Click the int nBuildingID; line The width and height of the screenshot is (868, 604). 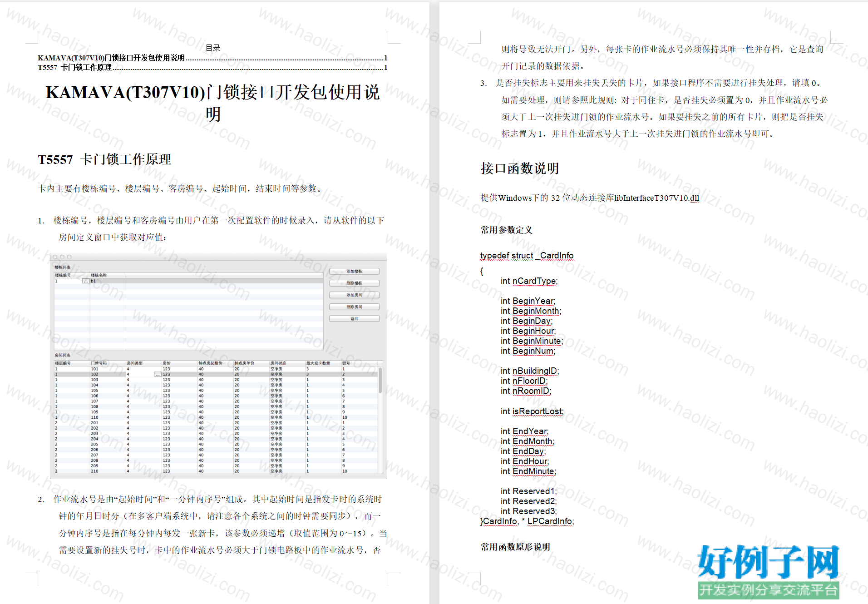click(530, 371)
